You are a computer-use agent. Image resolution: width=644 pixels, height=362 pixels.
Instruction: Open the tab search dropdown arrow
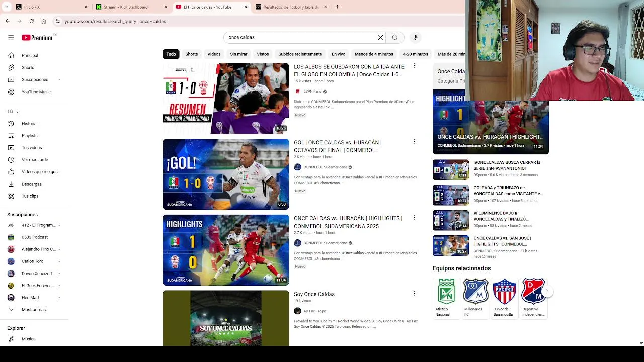7,7
